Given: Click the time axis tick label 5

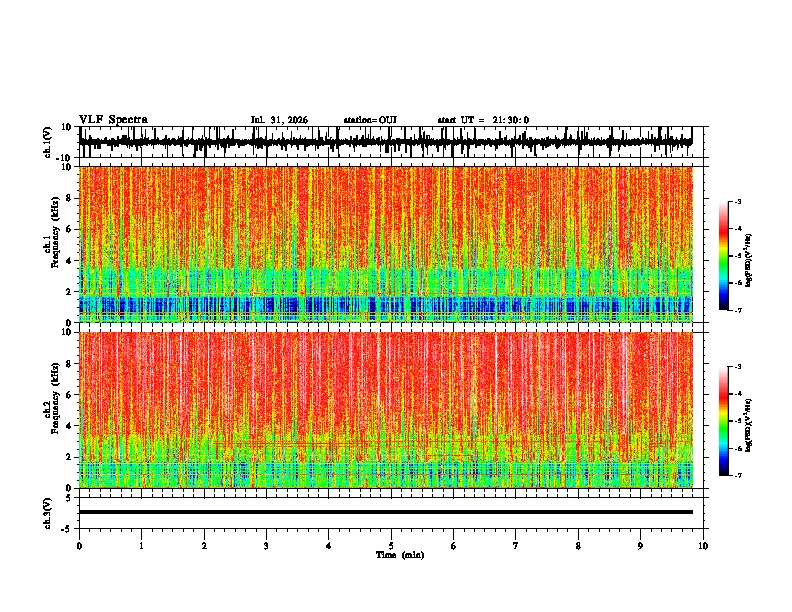Looking at the screenshot, I should [x=391, y=546].
